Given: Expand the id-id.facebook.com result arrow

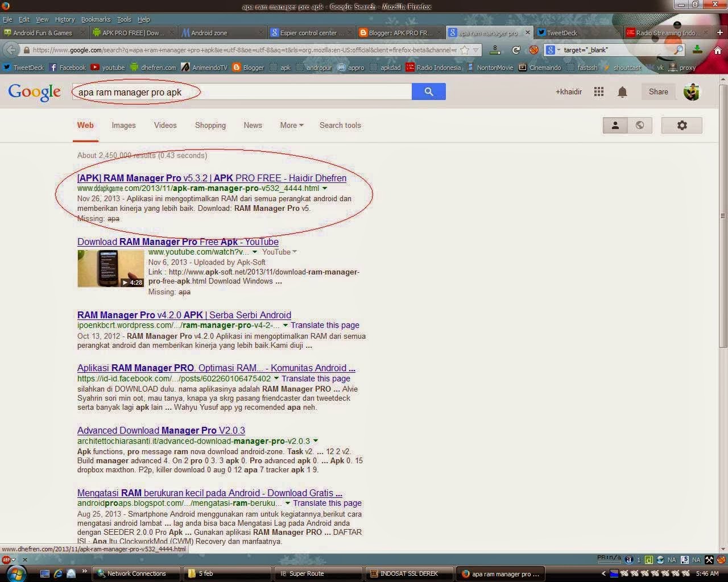Looking at the screenshot, I should coord(276,379).
